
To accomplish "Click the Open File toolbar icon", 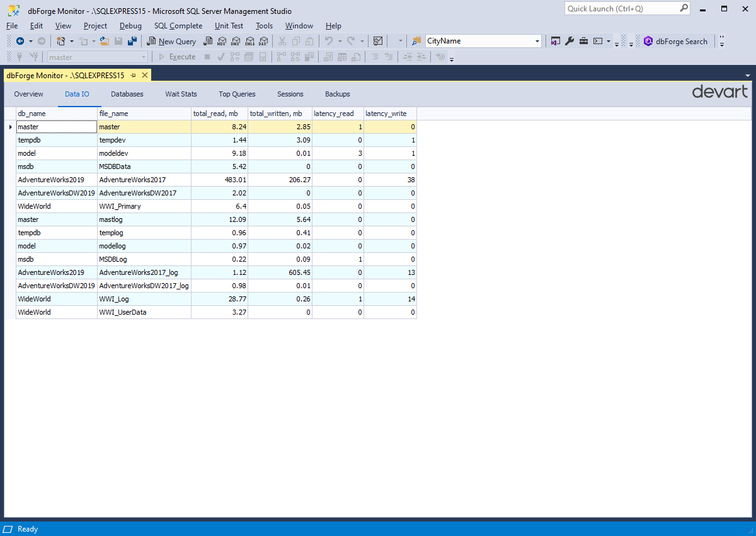I will 104,41.
